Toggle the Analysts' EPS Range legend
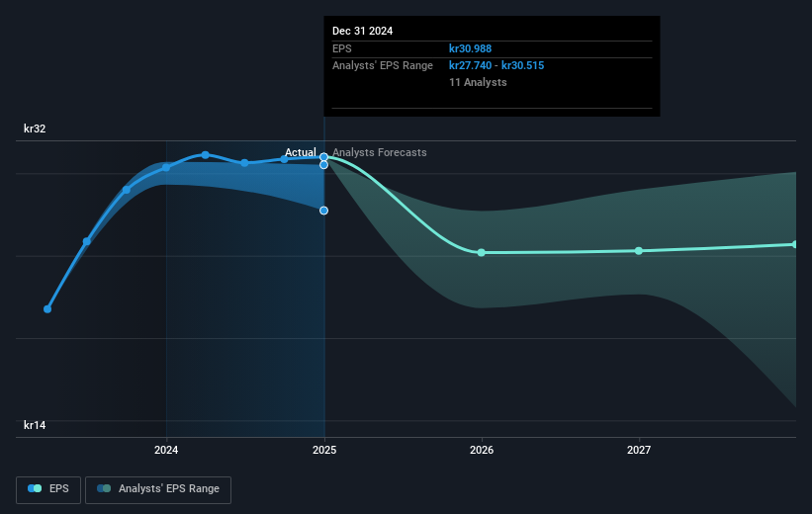This screenshot has width=812, height=514. 158,489
